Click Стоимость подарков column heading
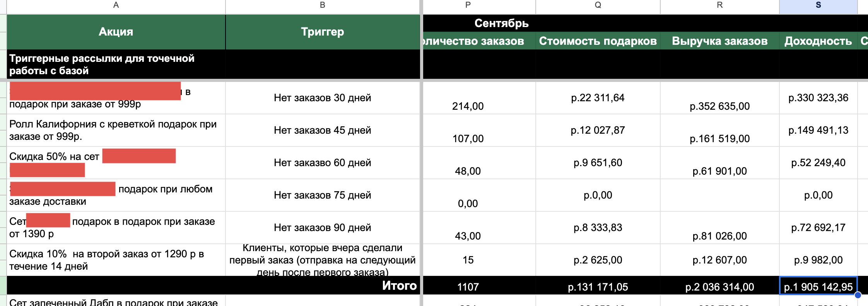868x306 pixels. coord(598,41)
